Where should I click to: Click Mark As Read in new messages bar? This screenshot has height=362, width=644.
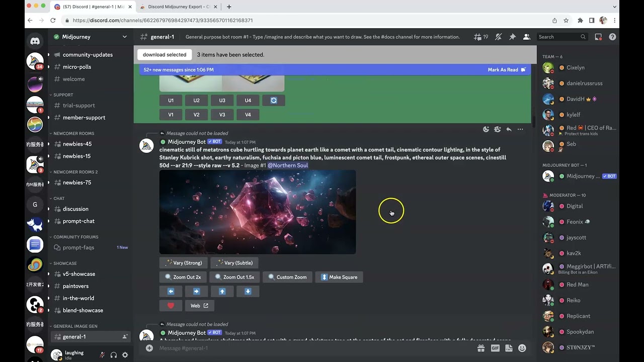pyautogui.click(x=507, y=70)
